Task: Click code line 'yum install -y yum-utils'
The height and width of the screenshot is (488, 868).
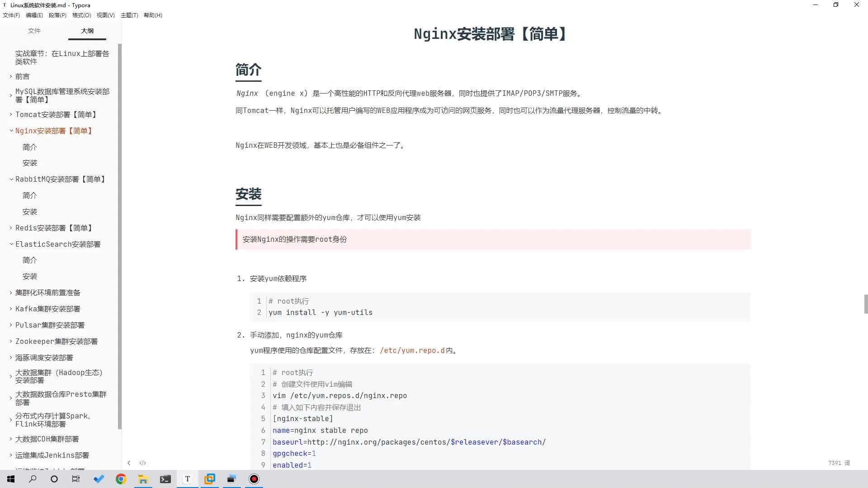Action: tap(321, 313)
